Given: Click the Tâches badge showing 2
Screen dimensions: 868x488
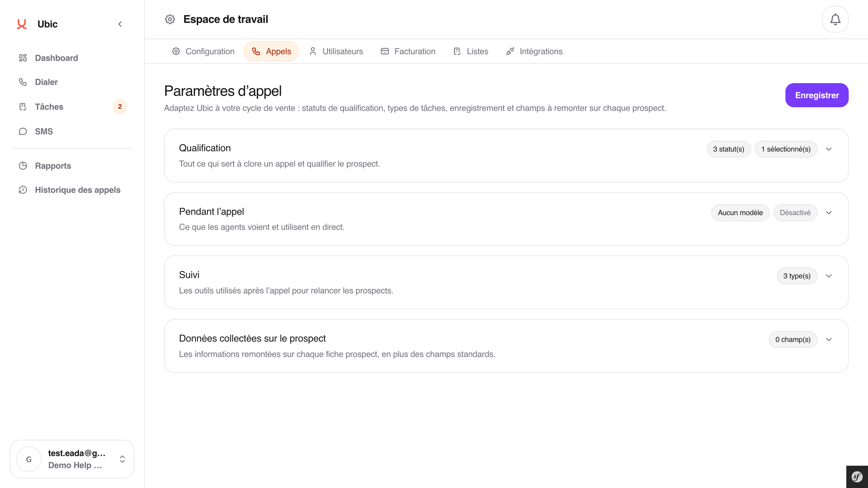Looking at the screenshot, I should pos(120,107).
